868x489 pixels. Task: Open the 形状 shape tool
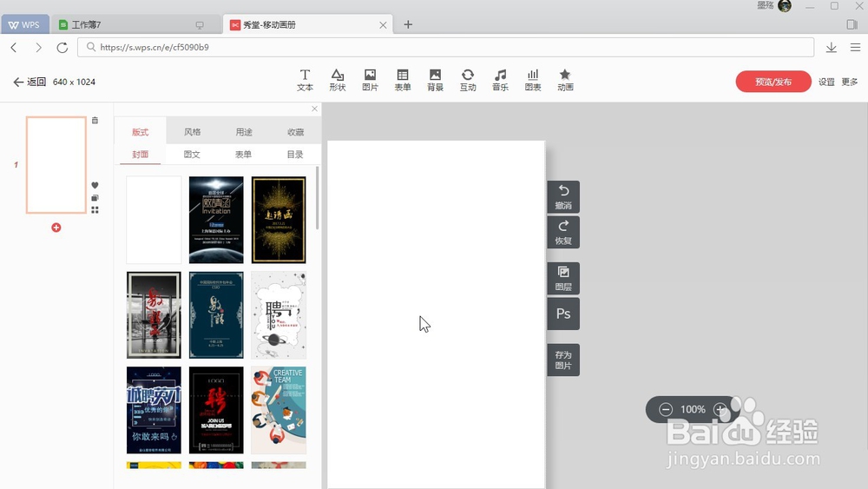pyautogui.click(x=338, y=80)
